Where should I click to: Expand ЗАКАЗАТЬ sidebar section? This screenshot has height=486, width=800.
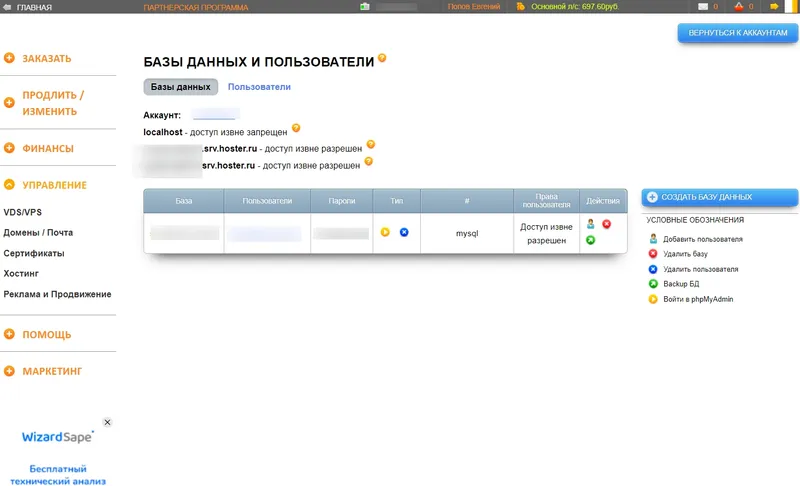pyautogui.click(x=46, y=58)
